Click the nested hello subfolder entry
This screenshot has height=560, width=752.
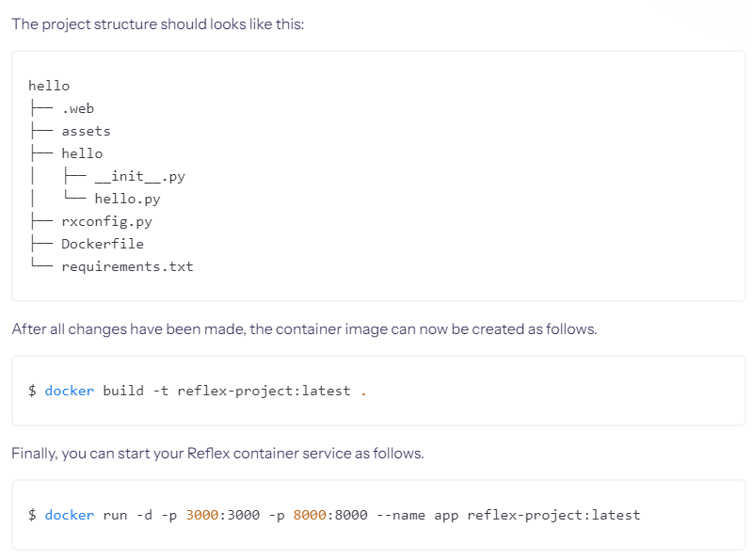(x=82, y=153)
